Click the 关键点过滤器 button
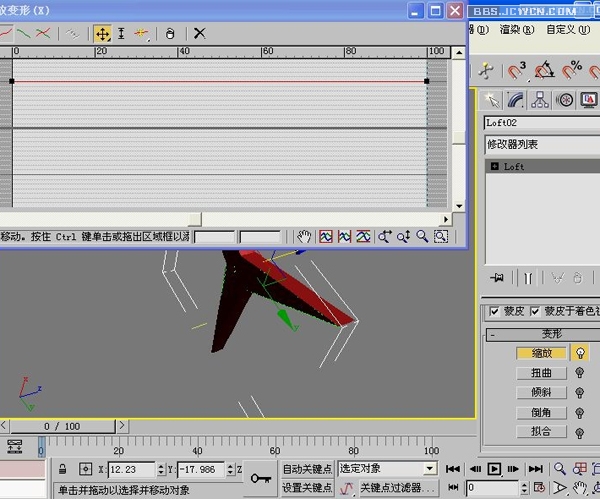 pos(397,488)
